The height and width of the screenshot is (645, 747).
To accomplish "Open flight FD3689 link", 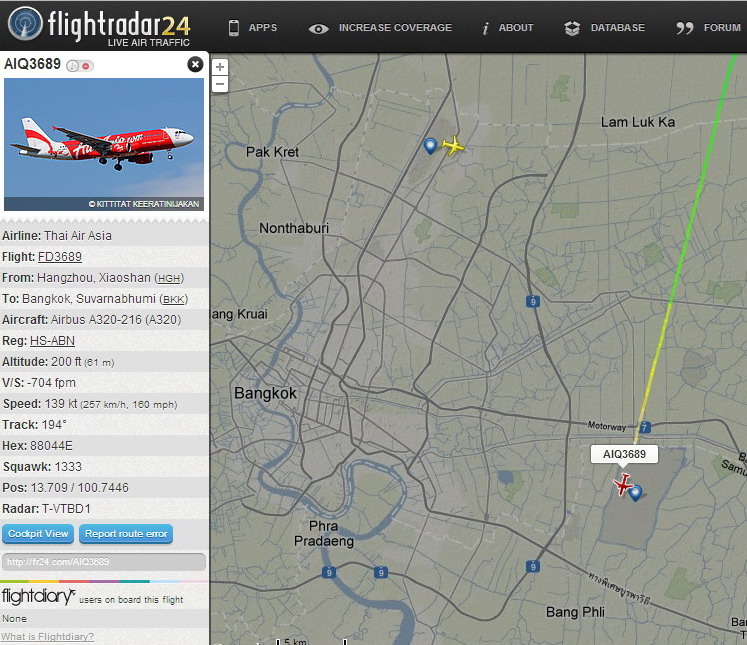I will click(x=60, y=257).
